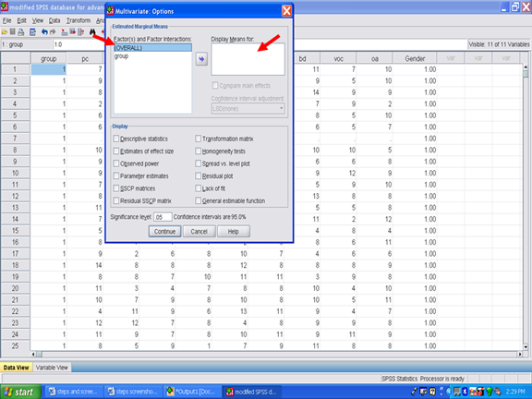Screen dimensions: 532x399
Task: Click the Display Means for list box
Action: [x=248, y=59]
